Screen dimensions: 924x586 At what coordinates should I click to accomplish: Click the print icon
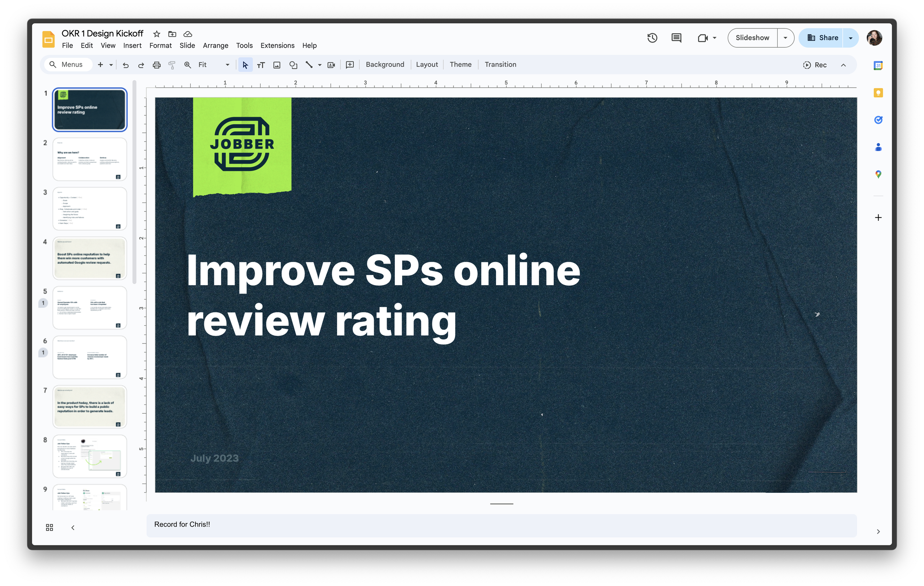coord(157,65)
